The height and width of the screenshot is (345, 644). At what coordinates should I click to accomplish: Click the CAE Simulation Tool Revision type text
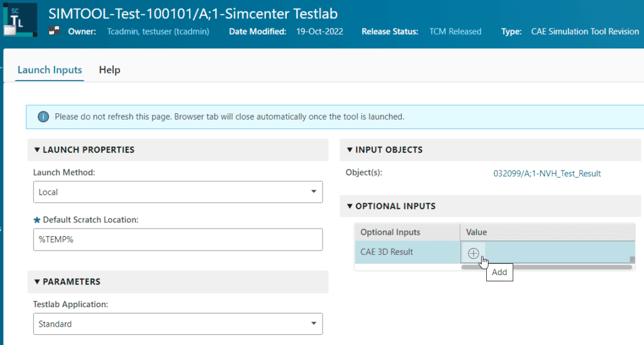pyautogui.click(x=585, y=31)
